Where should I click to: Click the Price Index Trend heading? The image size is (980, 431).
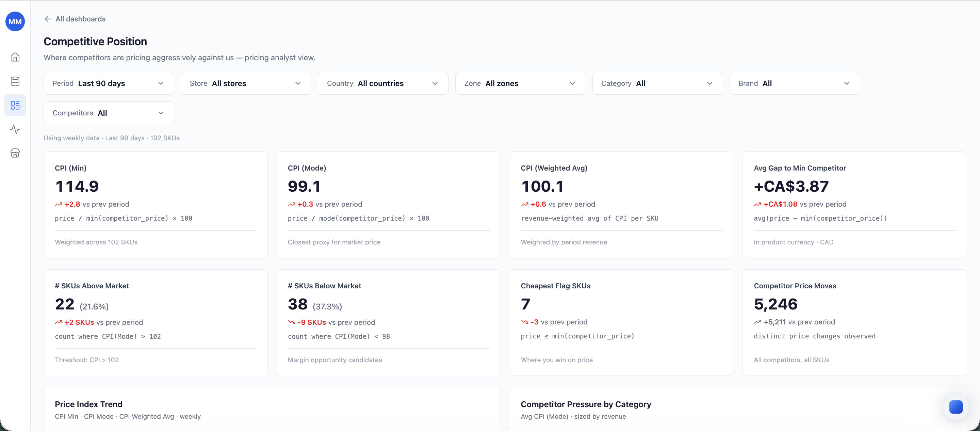(x=88, y=404)
